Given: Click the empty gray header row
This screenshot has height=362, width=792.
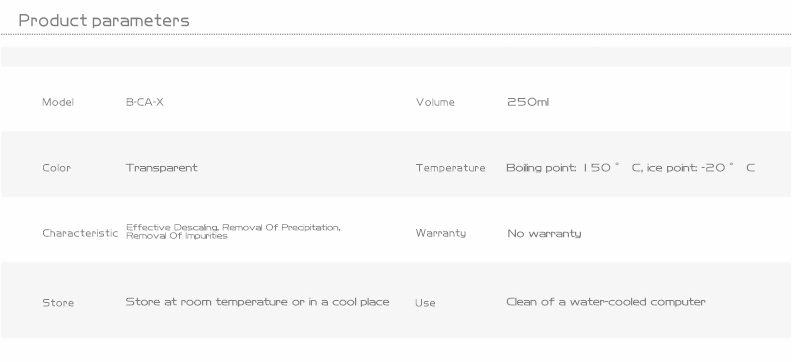Looking at the screenshot, I should (396, 57).
